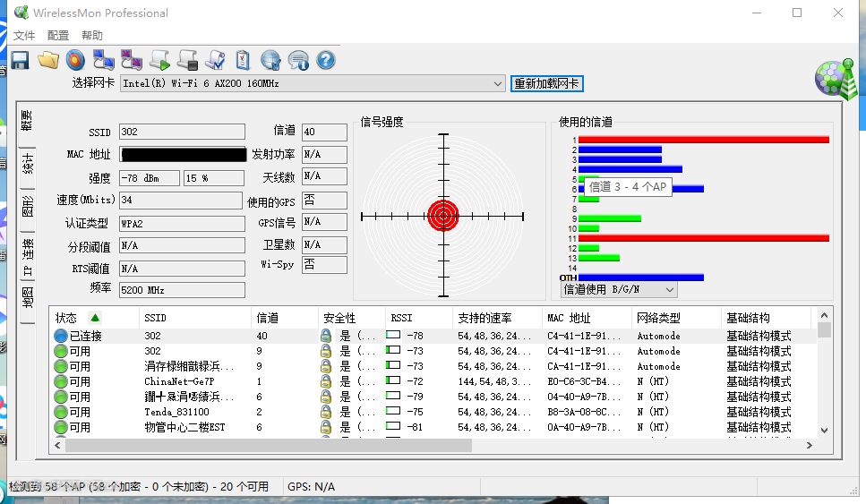
Task: Click the 重新加载网卡 button
Action: [x=547, y=83]
